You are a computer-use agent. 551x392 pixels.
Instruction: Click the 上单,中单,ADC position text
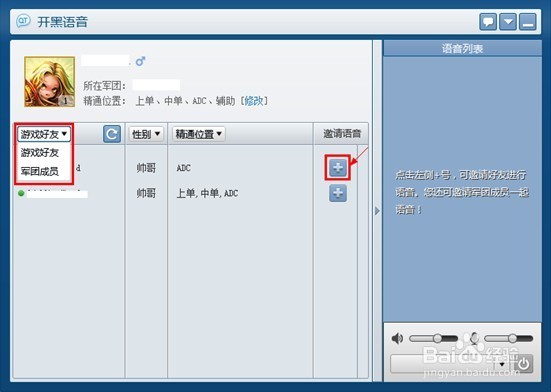[207, 193]
